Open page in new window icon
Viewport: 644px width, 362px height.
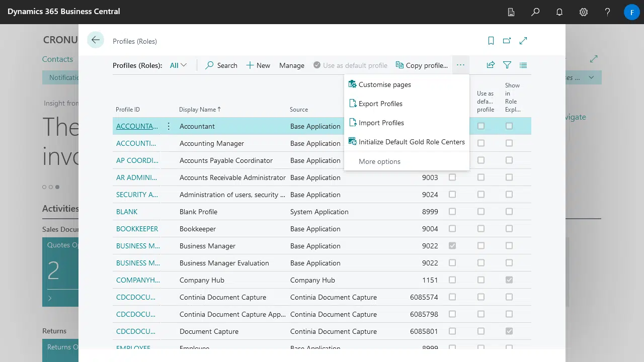click(x=507, y=41)
